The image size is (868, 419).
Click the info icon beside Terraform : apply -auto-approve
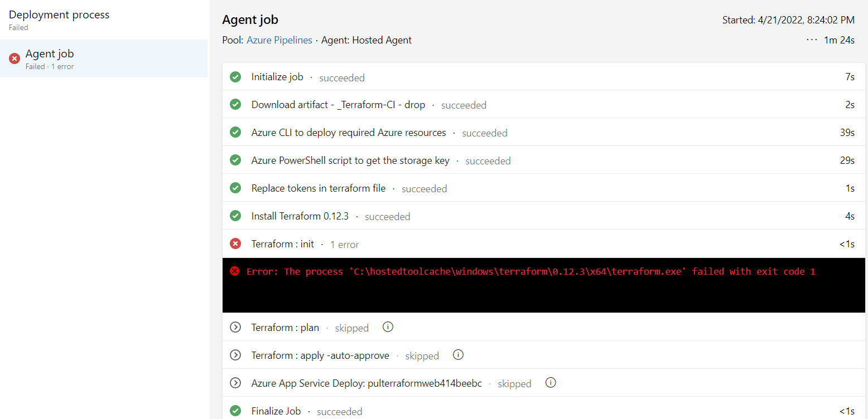(458, 354)
